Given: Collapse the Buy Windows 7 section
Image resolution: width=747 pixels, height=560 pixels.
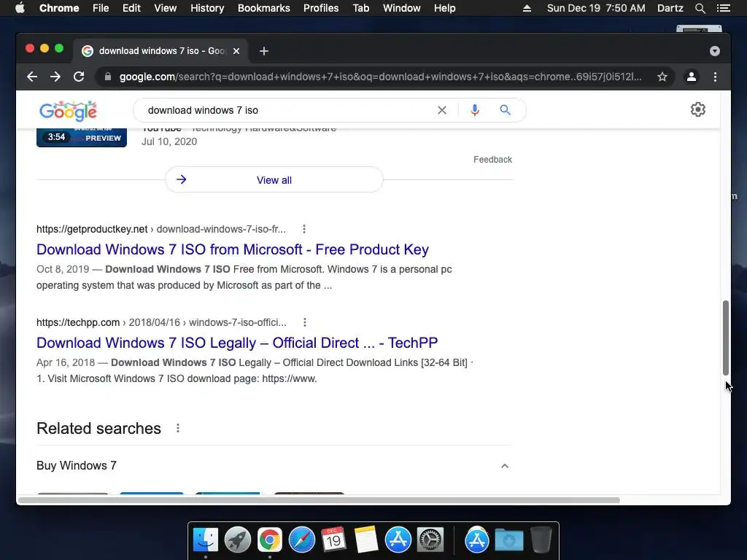Looking at the screenshot, I should click(505, 466).
